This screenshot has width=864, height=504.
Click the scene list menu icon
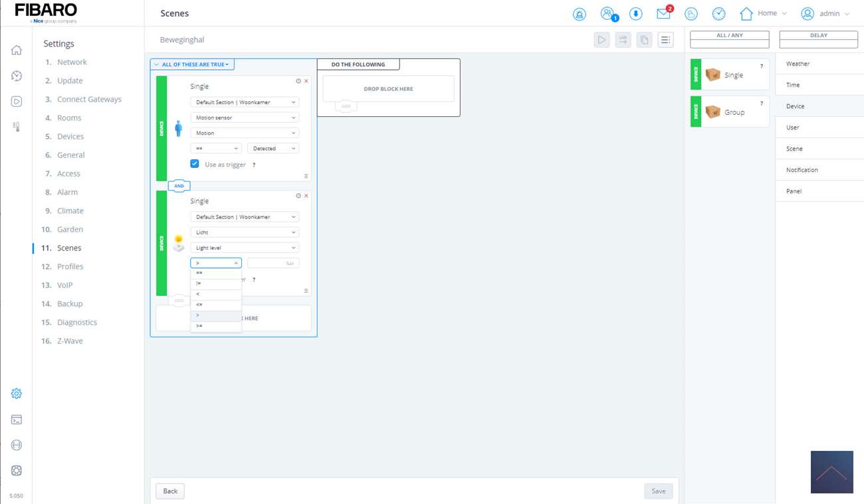[x=665, y=40]
